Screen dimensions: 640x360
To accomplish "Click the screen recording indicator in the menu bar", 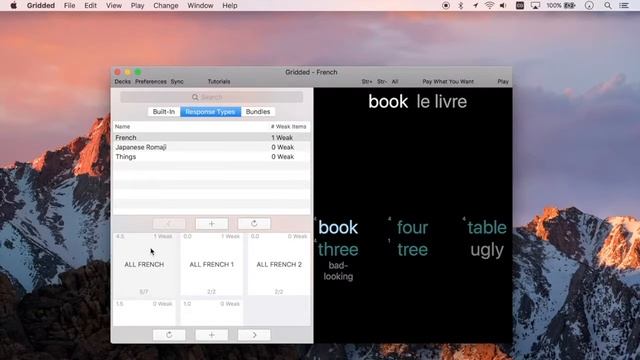I will pos(446,5).
